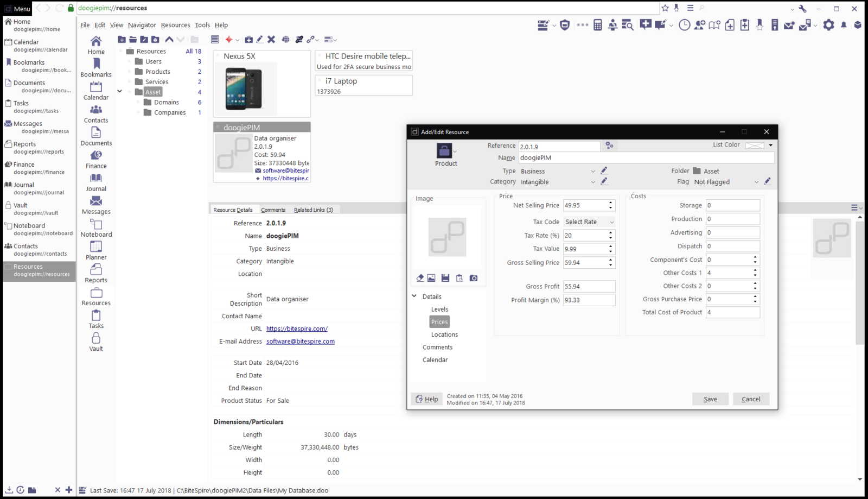Viewport: 868px width, 499px height.
Task: Open the https://bitespire.com/ link
Action: pyautogui.click(x=297, y=329)
